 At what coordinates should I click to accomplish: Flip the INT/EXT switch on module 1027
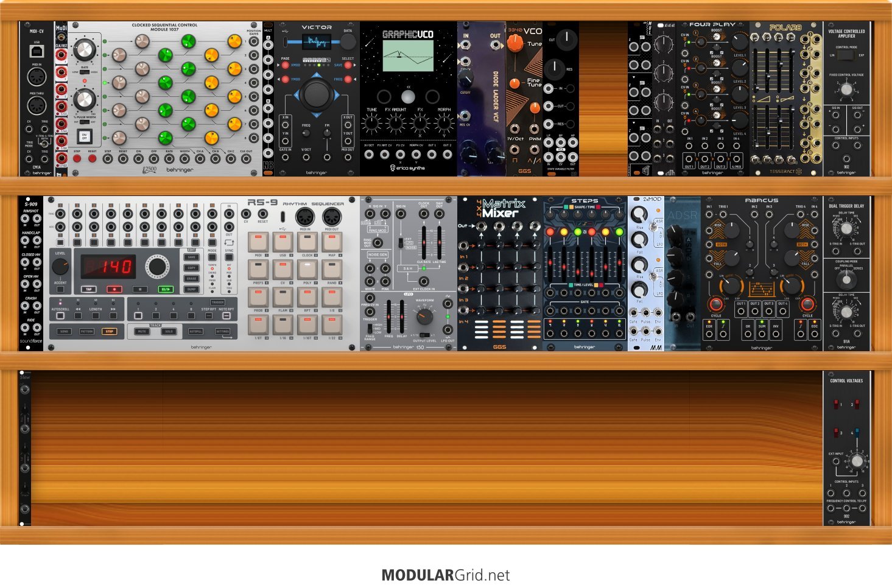pos(85,122)
